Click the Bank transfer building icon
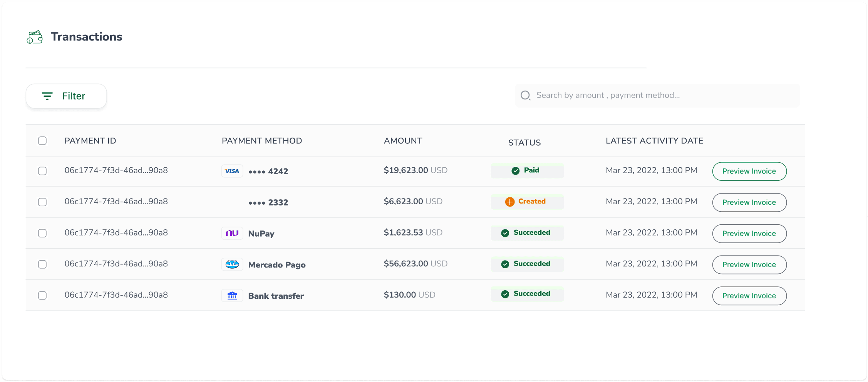The height and width of the screenshot is (382, 868). (x=232, y=296)
